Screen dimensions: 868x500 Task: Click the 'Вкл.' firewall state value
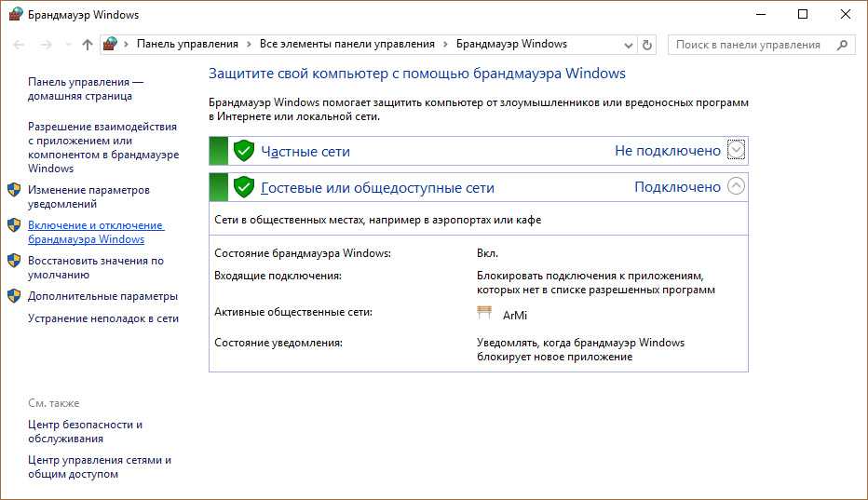[x=488, y=253]
